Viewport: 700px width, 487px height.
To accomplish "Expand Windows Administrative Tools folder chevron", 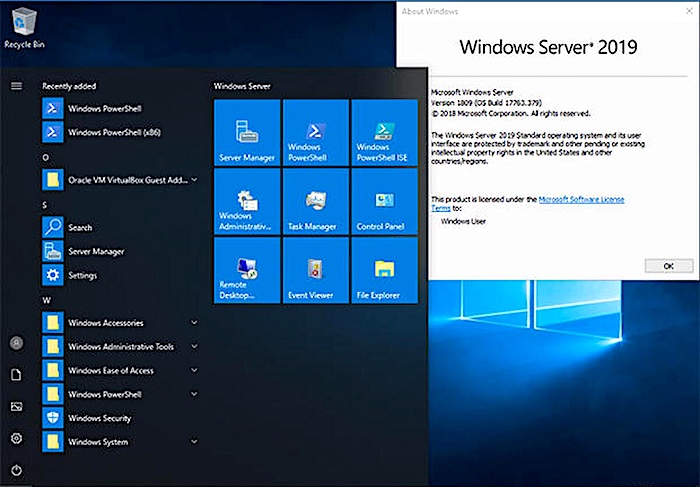I will tap(194, 346).
